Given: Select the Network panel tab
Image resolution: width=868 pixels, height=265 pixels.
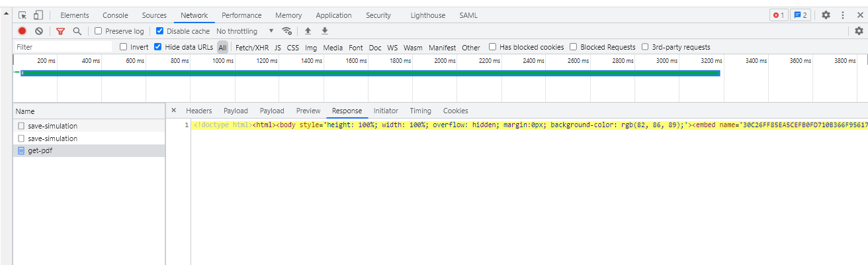Looking at the screenshot, I should coord(195,15).
